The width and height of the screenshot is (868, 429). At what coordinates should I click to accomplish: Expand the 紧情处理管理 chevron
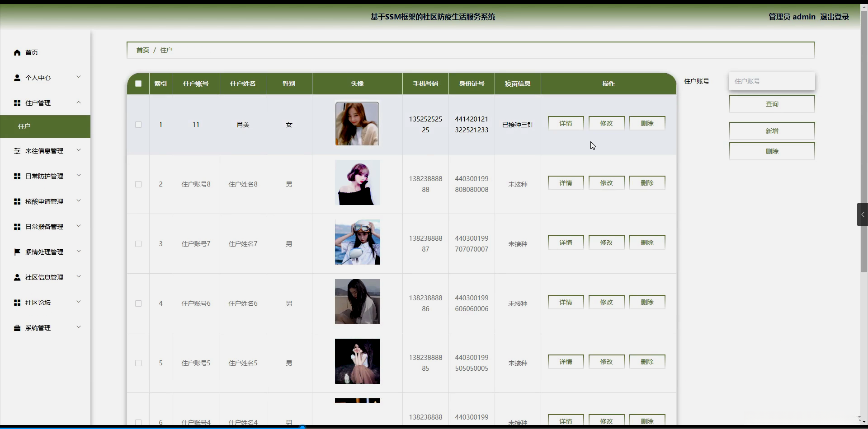[79, 252]
